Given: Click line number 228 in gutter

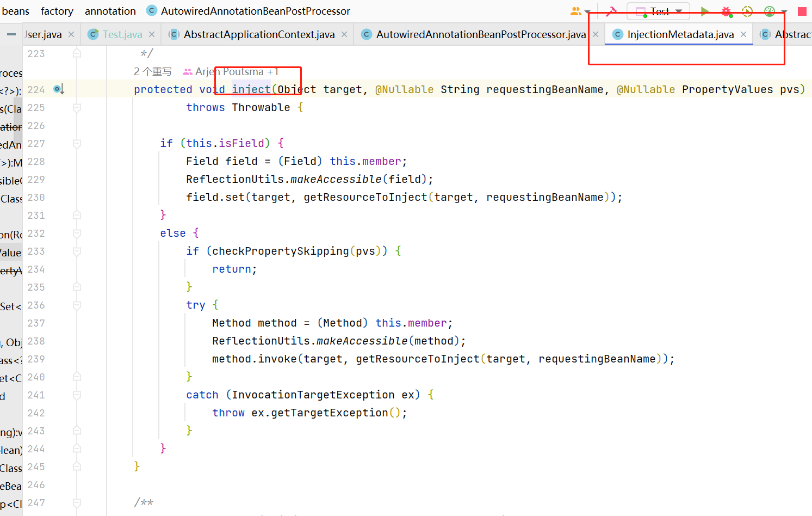Looking at the screenshot, I should 36,162.
